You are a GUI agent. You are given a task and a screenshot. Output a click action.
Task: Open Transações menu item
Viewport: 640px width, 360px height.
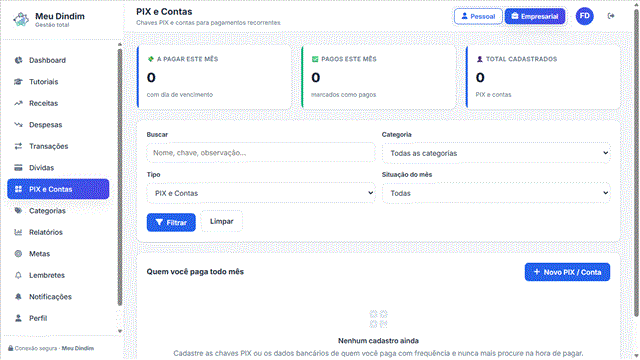58,146
